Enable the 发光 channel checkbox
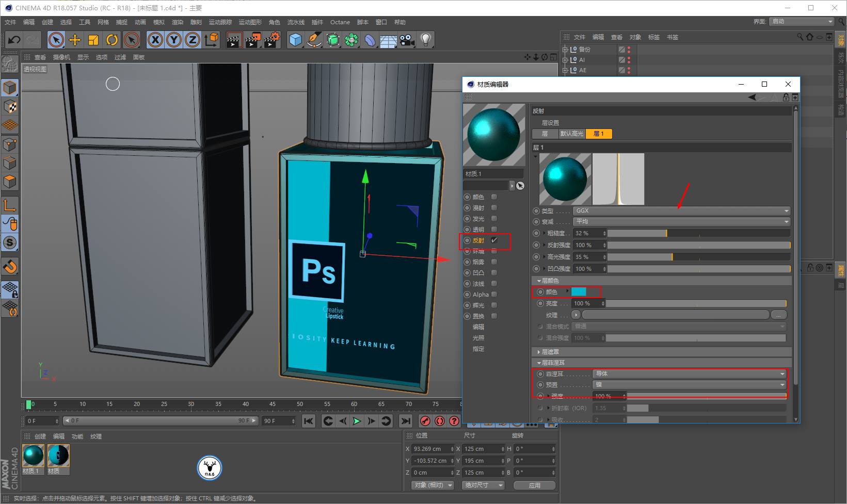Viewport: 847px width, 504px height. click(x=494, y=218)
